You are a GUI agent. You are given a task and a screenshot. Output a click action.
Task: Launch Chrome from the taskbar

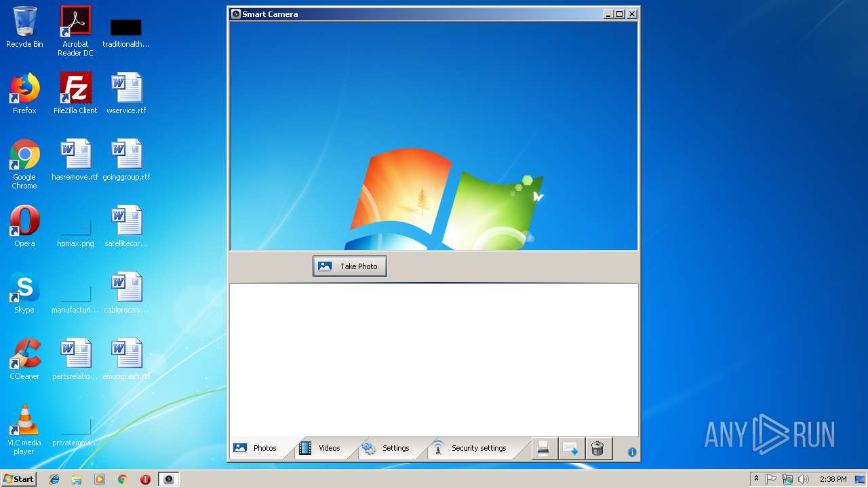coord(122,479)
